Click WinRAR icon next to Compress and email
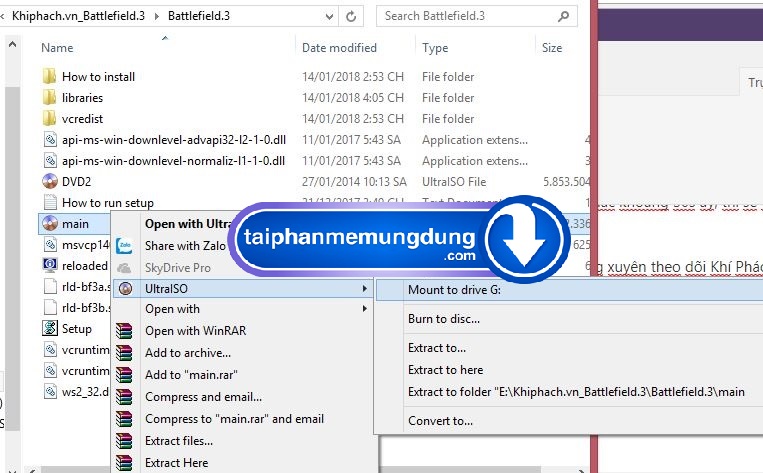763x473 pixels. coord(124,397)
